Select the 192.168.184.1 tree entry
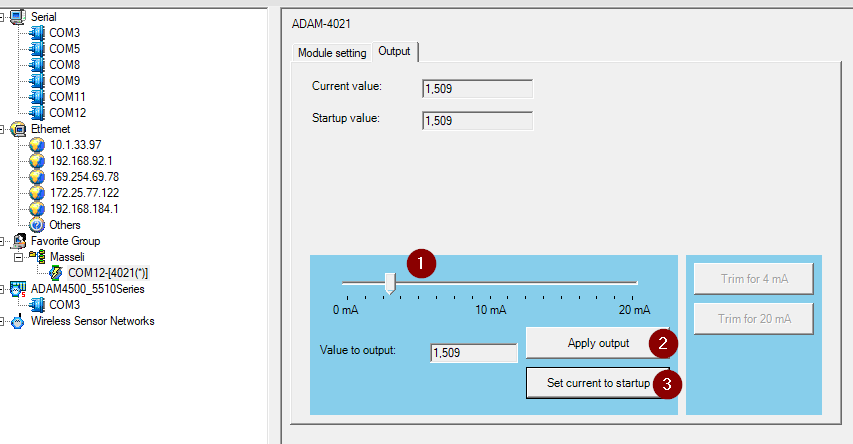Screen dimensions: 853x444 point(84,209)
